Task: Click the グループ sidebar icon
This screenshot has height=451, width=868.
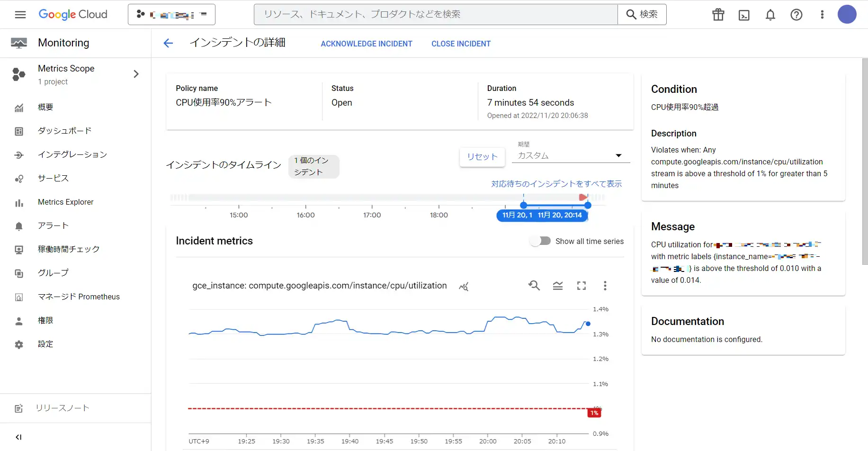Action: click(x=19, y=273)
